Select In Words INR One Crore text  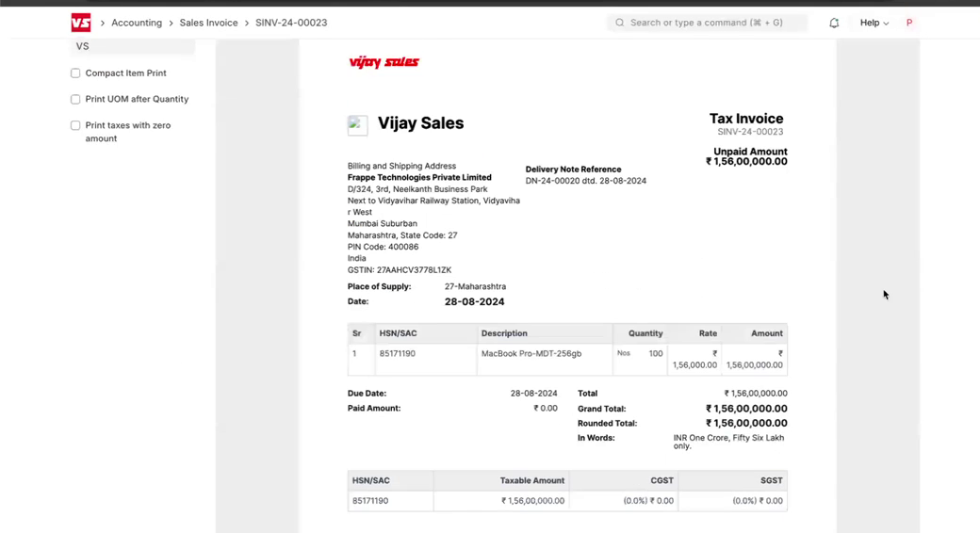pyautogui.click(x=728, y=442)
